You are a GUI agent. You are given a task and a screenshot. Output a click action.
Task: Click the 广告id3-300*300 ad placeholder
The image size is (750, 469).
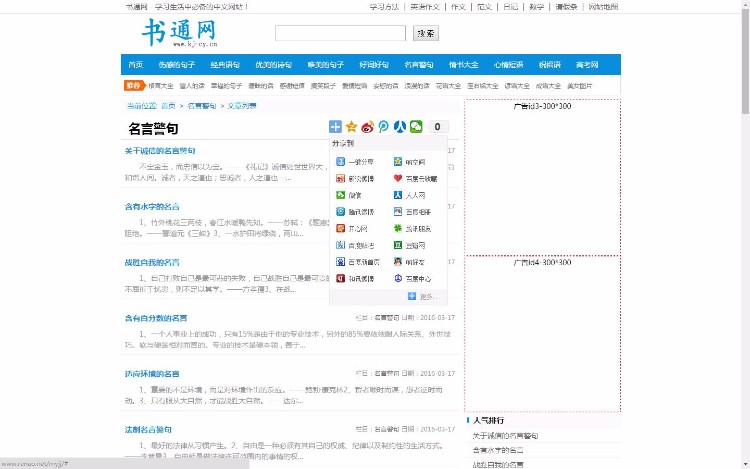(542, 177)
